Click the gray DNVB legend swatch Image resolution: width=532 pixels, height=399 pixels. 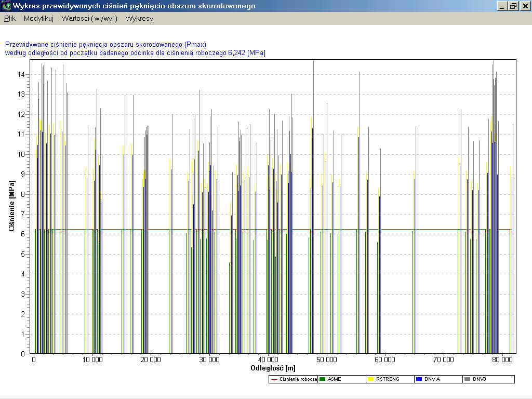coord(467,379)
